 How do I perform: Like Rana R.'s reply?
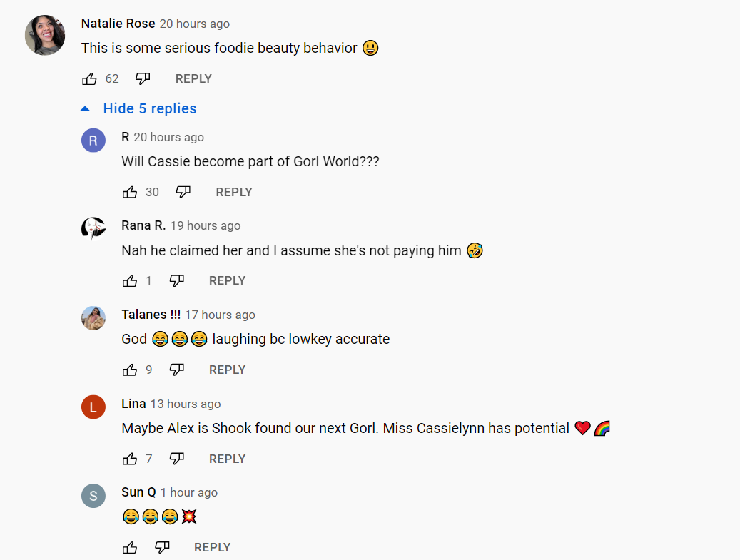130,280
